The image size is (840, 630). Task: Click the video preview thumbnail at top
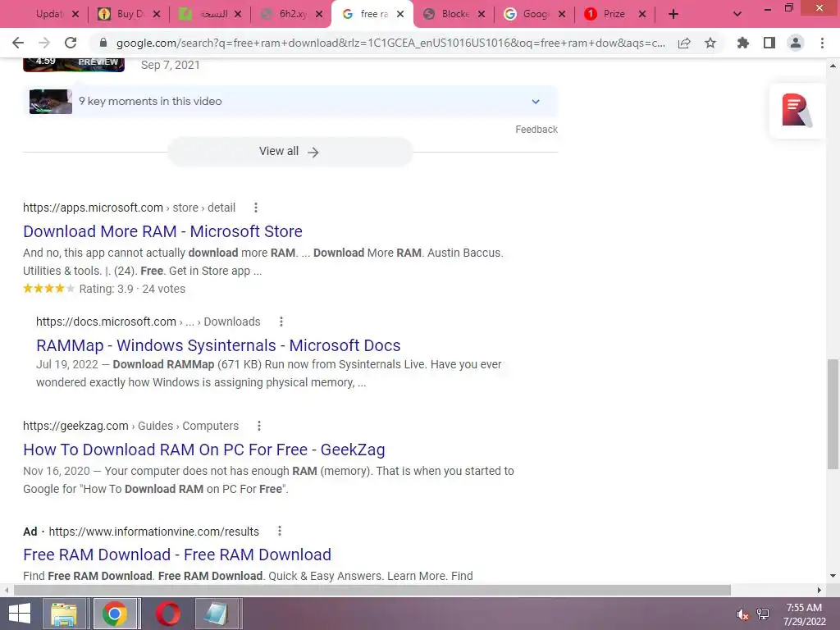click(74, 64)
